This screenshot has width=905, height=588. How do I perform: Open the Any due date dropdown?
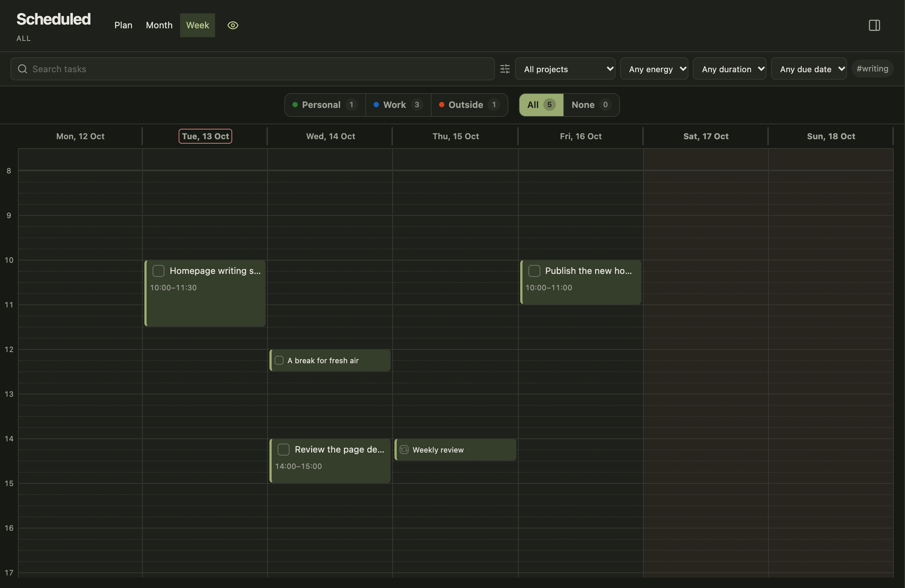point(809,69)
